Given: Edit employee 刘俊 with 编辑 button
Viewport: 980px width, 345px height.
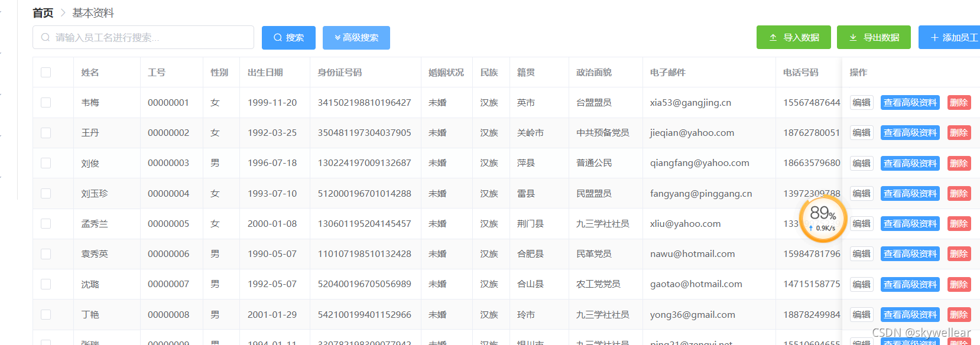Looking at the screenshot, I should click(862, 163).
